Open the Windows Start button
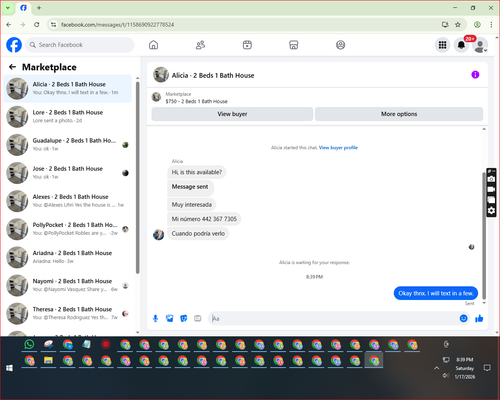500x400 pixels. [9, 368]
